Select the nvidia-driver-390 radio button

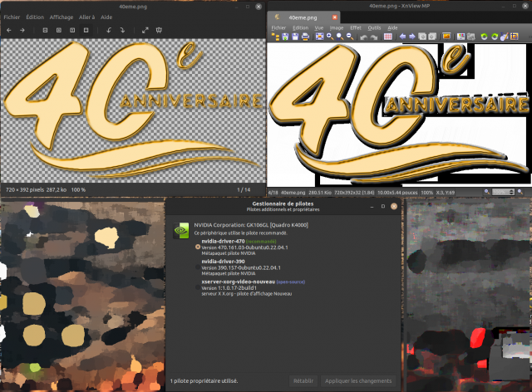point(198,267)
